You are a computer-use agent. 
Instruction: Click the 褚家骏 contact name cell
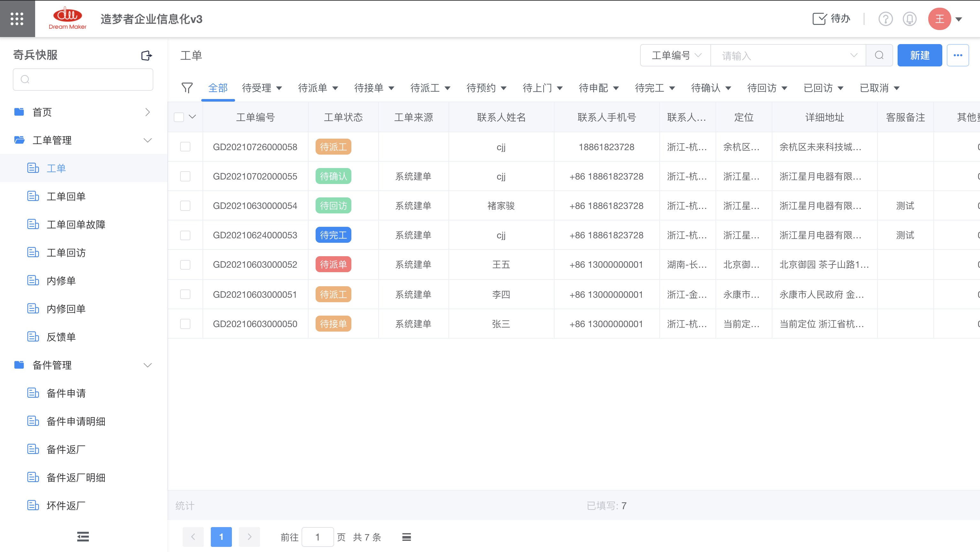point(501,205)
